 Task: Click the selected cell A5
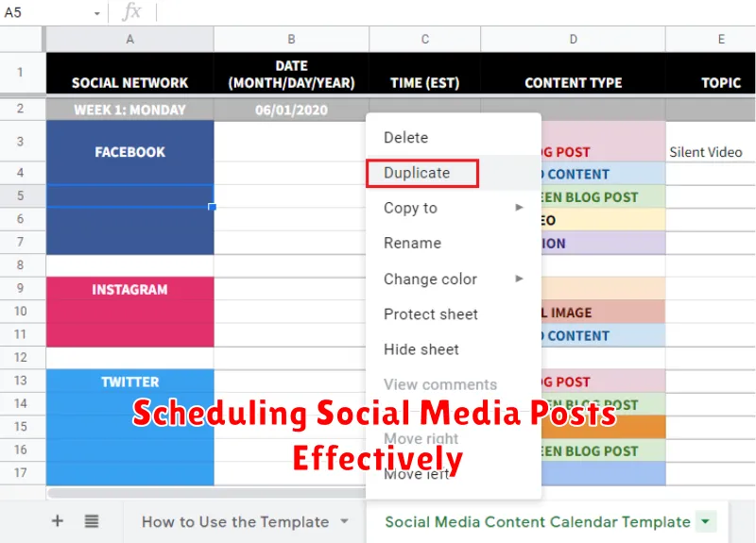pos(129,195)
